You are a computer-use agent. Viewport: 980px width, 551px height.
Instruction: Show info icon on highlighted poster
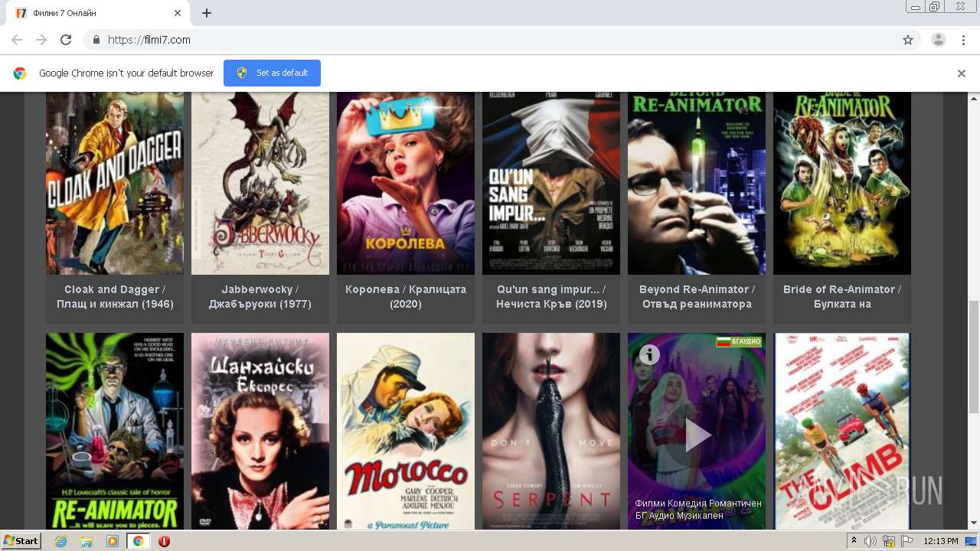click(x=649, y=354)
